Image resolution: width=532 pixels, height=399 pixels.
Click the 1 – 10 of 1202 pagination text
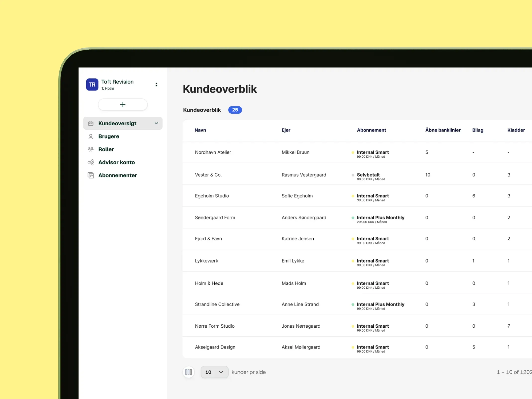[x=514, y=372]
